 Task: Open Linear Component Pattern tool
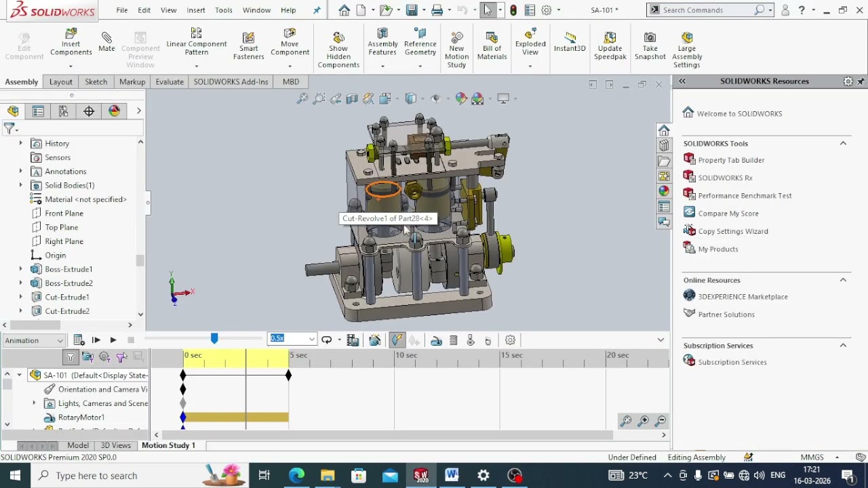click(197, 42)
